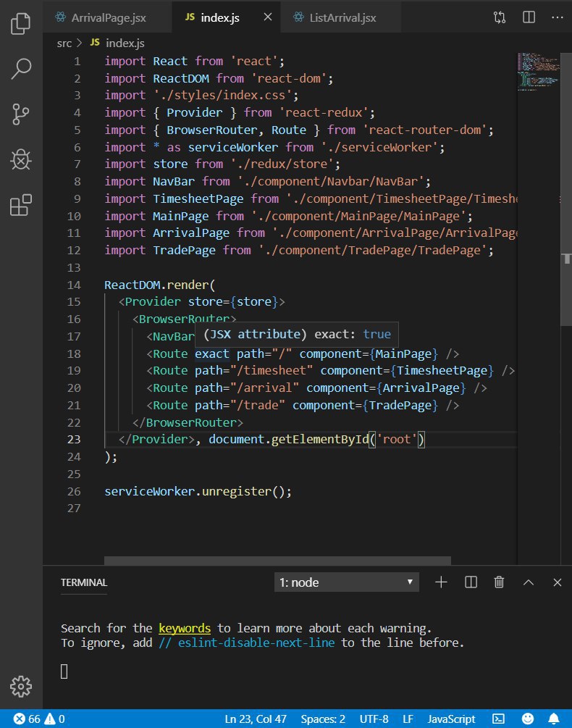This screenshot has width=572, height=728.
Task: Click the horizontal scrollbar of the editor
Action: click(x=277, y=560)
